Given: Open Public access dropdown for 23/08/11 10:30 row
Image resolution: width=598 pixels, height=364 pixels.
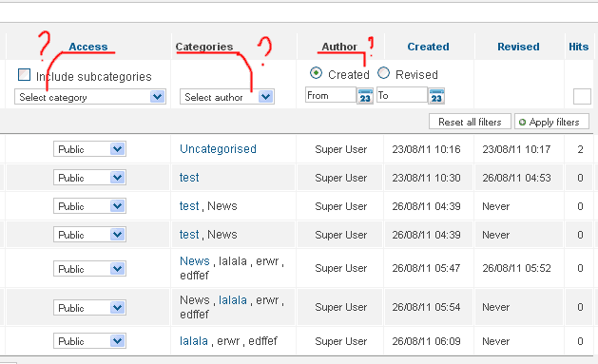Looking at the screenshot, I should [89, 178].
